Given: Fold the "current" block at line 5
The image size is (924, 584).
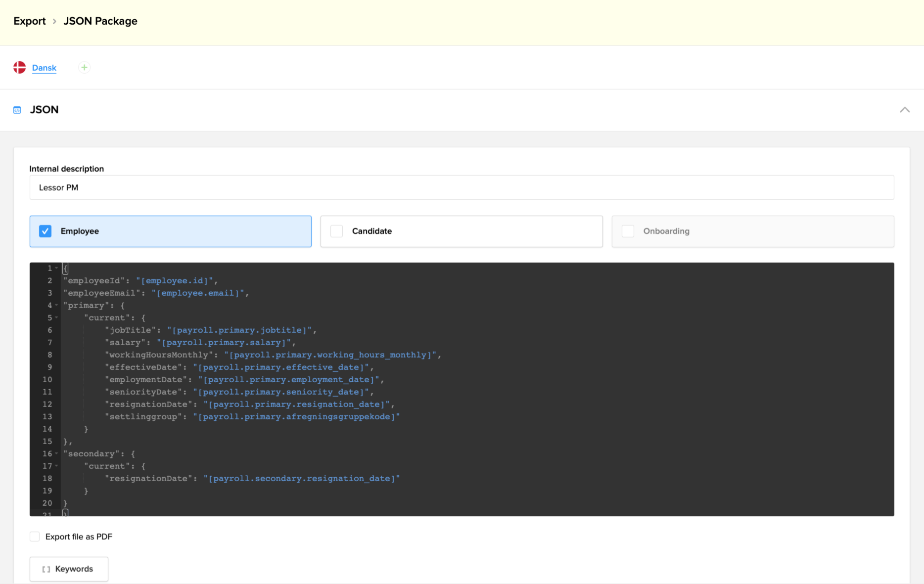Looking at the screenshot, I should (x=56, y=318).
